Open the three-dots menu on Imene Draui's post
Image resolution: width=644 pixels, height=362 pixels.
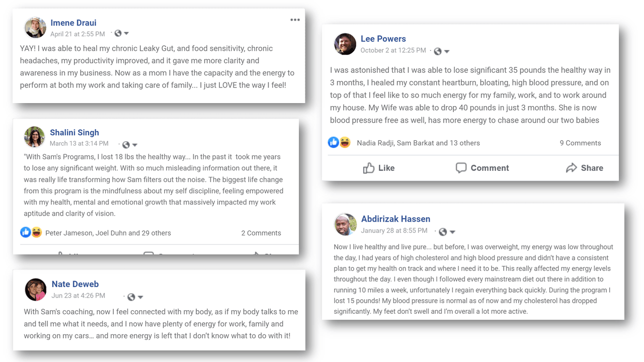coord(295,20)
